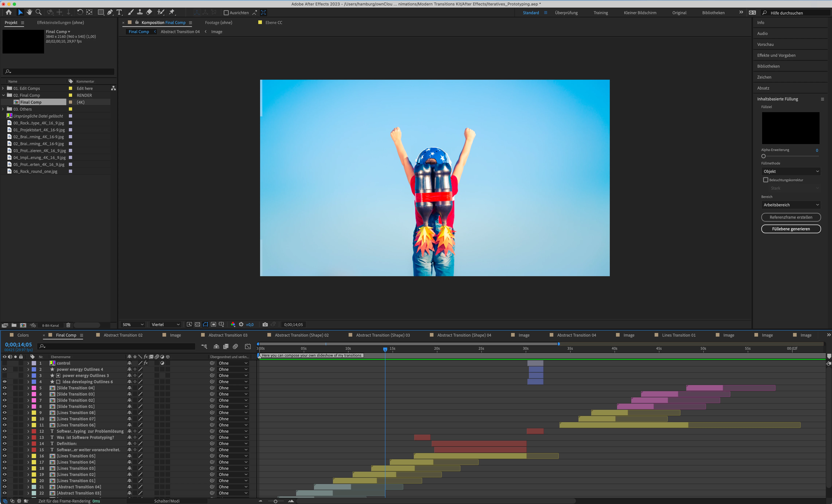Select the Horizontal Type tool
This screenshot has width=832, height=504.
(x=119, y=12)
